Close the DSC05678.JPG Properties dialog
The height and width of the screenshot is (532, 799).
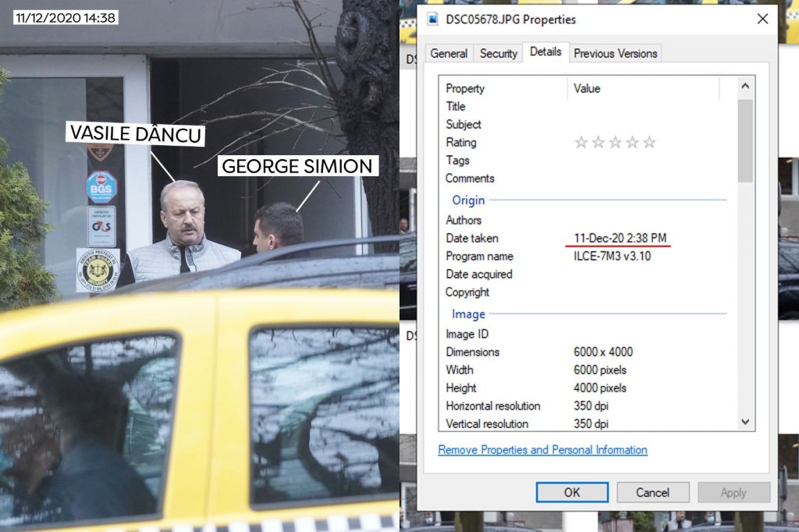(762, 19)
